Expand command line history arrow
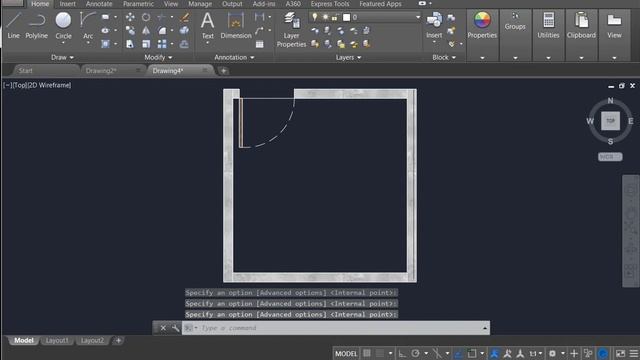 (484, 328)
